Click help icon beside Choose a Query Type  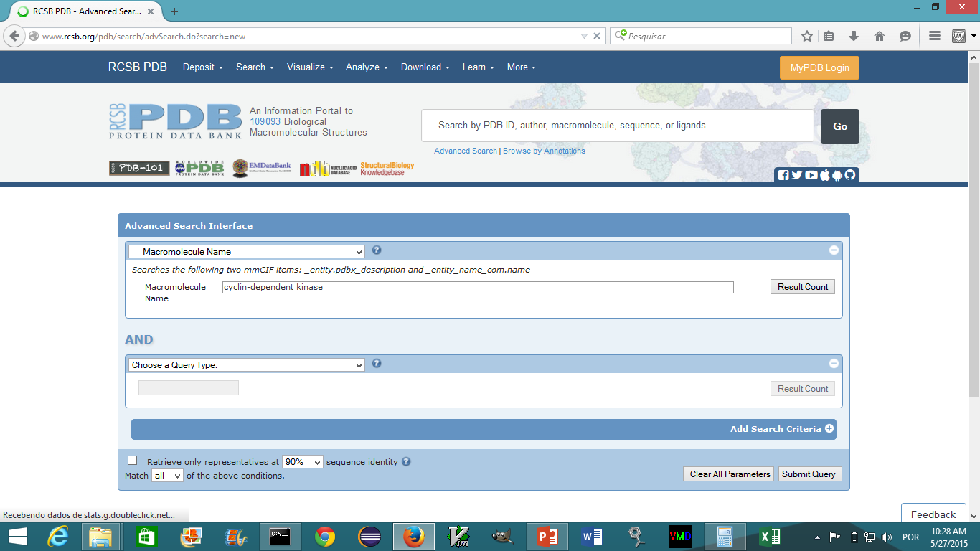coord(377,364)
